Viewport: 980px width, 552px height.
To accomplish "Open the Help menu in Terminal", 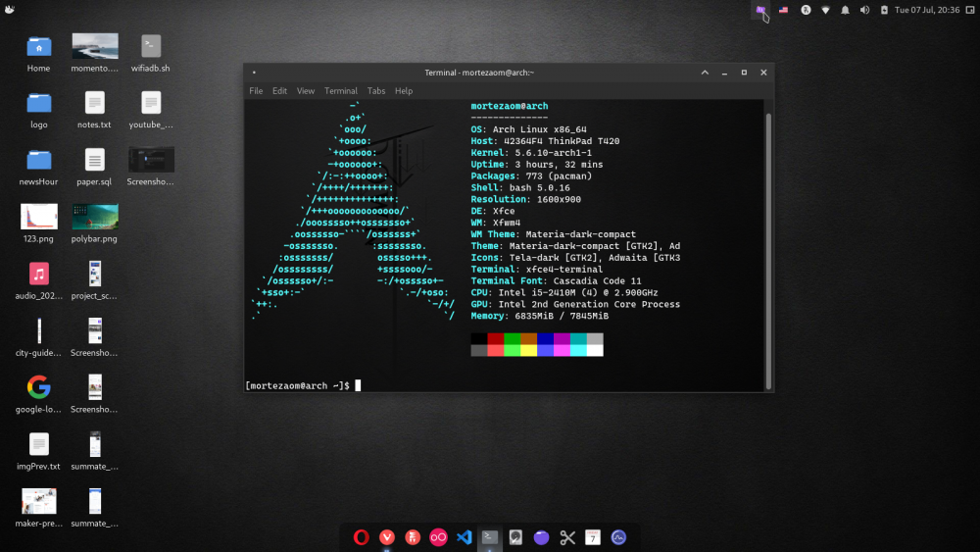I will coord(404,90).
